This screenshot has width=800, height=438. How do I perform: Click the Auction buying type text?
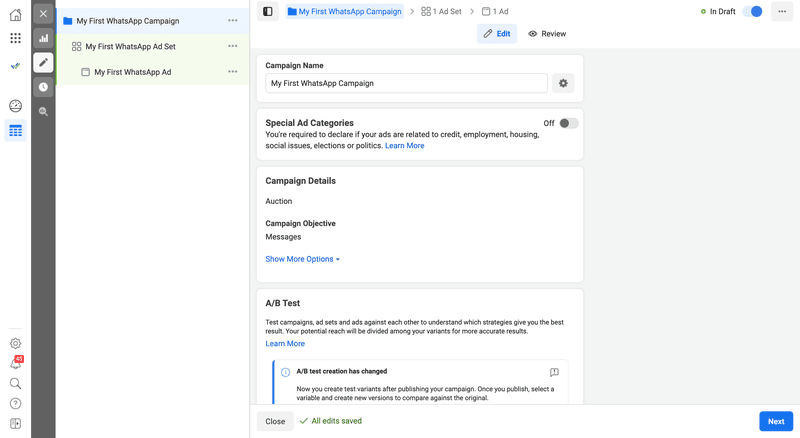pos(279,201)
